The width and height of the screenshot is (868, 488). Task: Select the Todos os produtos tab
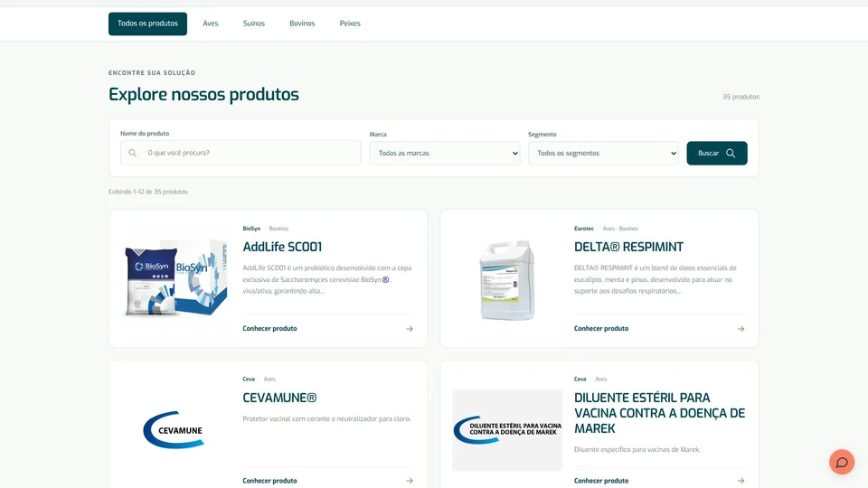[147, 23]
